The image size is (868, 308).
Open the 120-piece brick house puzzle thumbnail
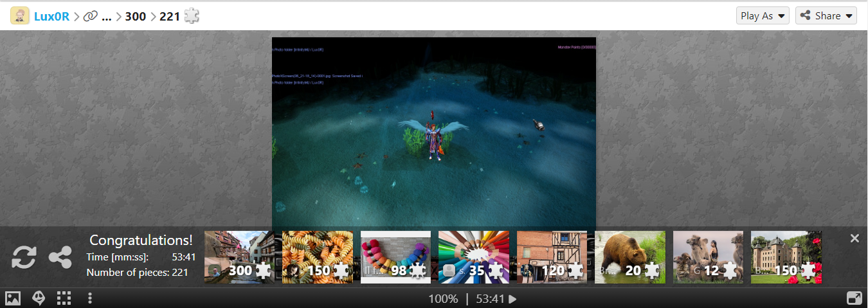552,257
